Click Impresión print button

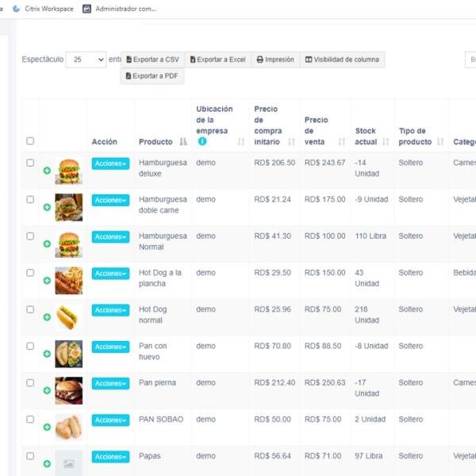(x=275, y=59)
